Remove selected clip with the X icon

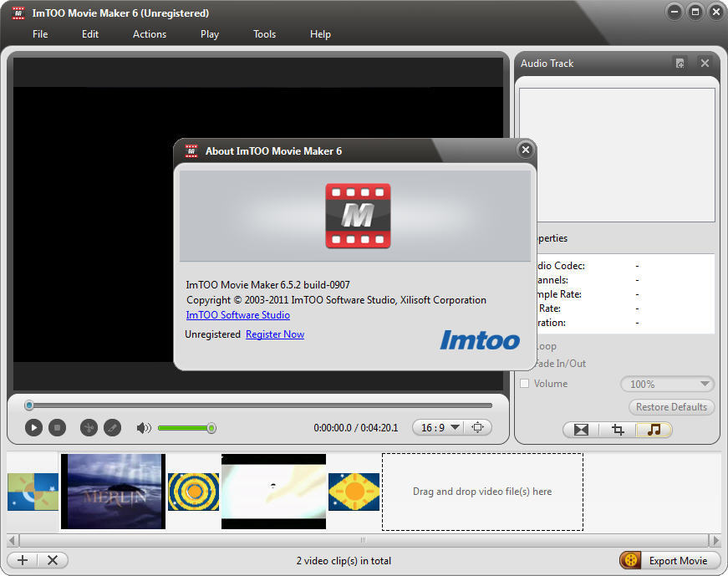pos(53,560)
